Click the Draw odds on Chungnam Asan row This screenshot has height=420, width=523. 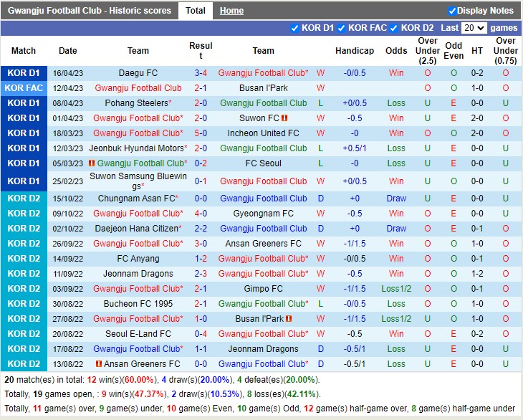pos(396,198)
